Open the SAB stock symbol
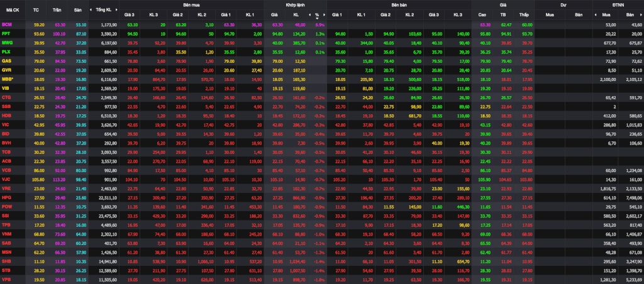Screen dimensions: 644x284 6,242
